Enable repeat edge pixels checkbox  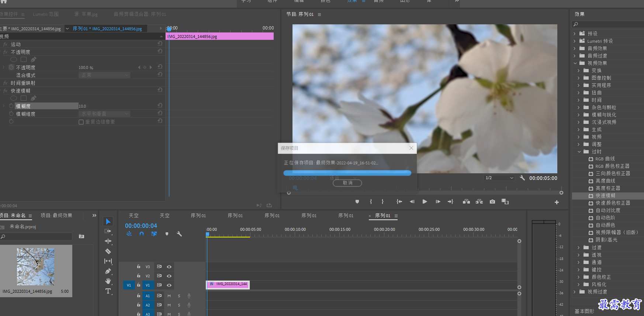tap(81, 122)
